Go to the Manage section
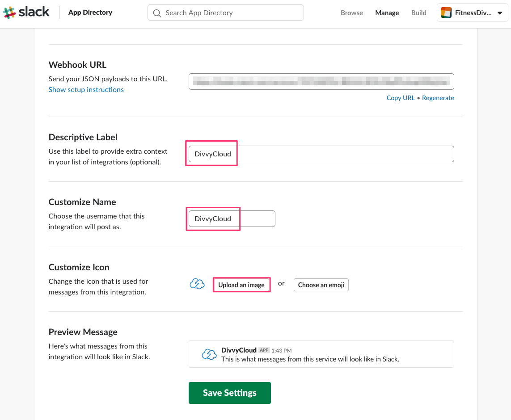The image size is (511, 420). pyautogui.click(x=387, y=13)
